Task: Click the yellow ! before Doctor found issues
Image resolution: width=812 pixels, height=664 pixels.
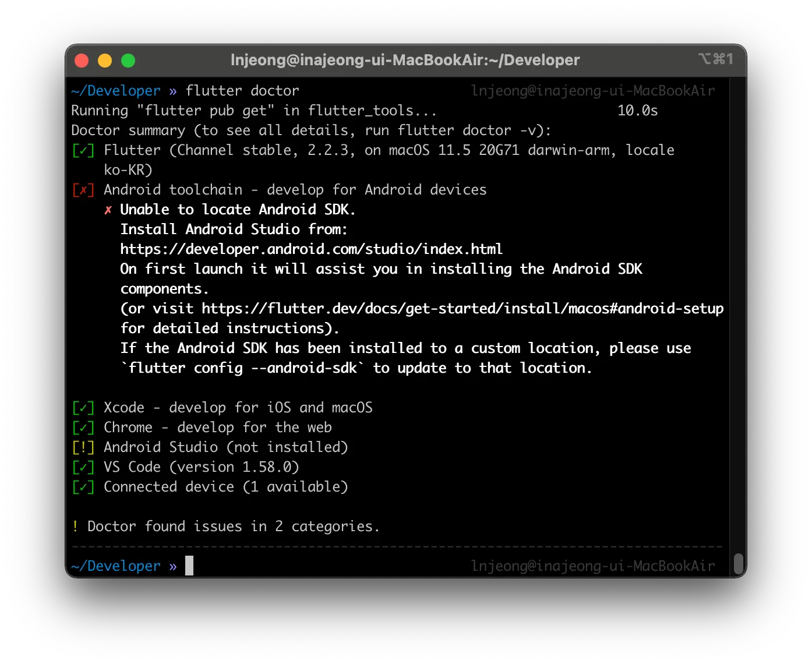Action: [x=75, y=527]
